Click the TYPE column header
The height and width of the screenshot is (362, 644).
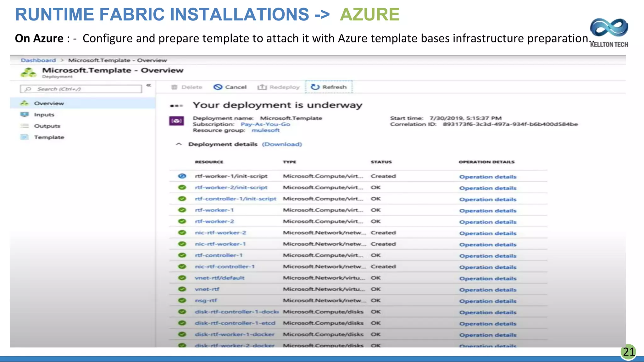click(290, 162)
